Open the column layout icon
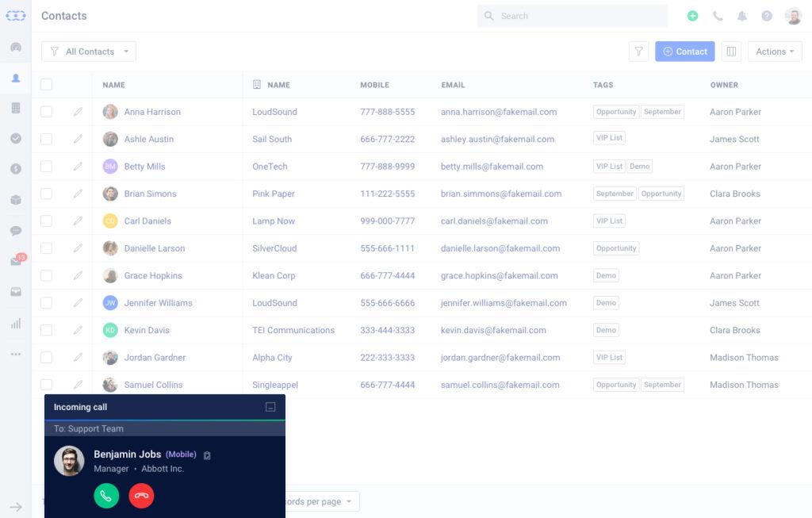The image size is (812, 518). coord(731,52)
